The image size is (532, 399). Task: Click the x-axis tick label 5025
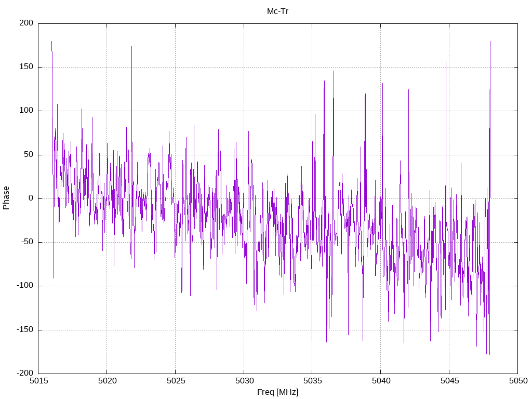coord(176,381)
